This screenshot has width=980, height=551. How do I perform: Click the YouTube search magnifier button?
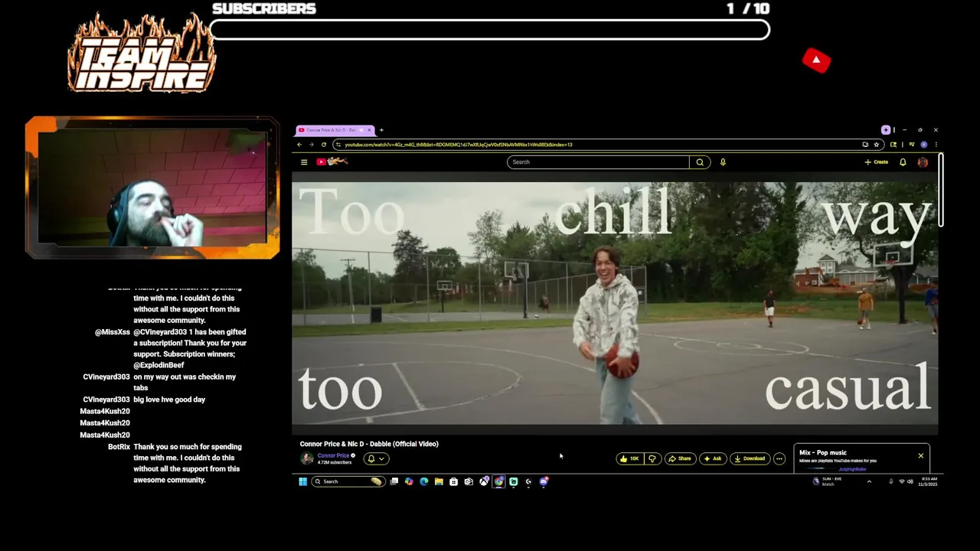[x=700, y=162]
